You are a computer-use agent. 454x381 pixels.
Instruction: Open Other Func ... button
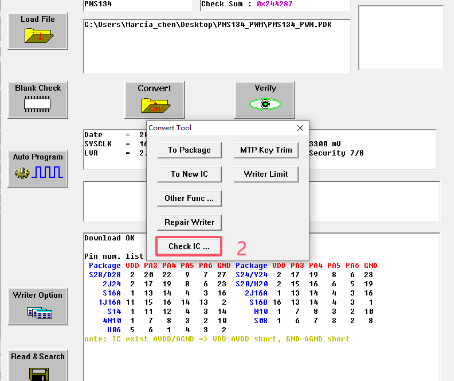pos(189,198)
